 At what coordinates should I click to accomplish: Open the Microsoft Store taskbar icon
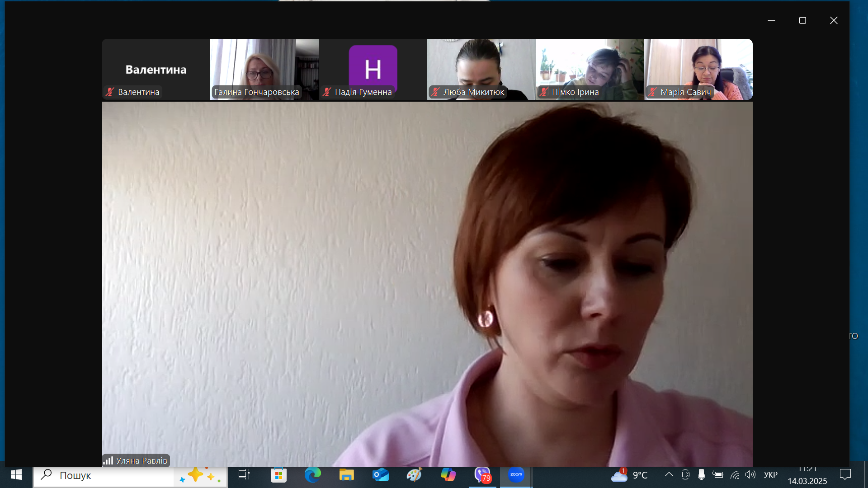point(278,475)
